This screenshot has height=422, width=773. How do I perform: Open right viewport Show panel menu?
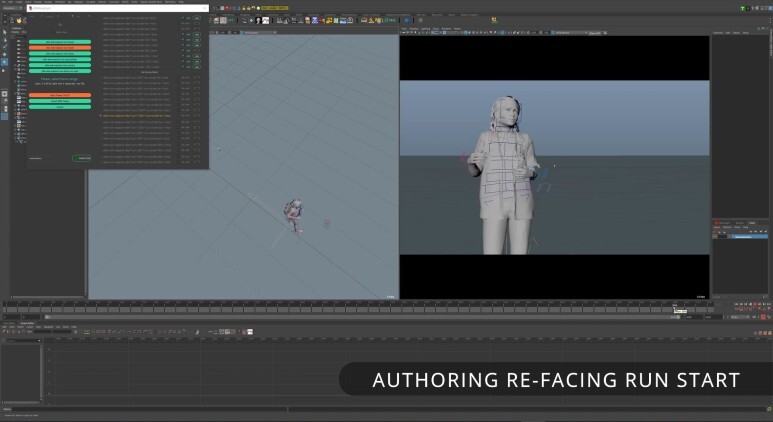pos(436,29)
